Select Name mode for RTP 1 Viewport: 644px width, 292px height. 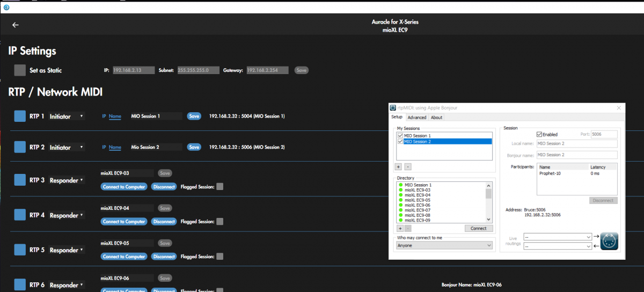tap(115, 116)
